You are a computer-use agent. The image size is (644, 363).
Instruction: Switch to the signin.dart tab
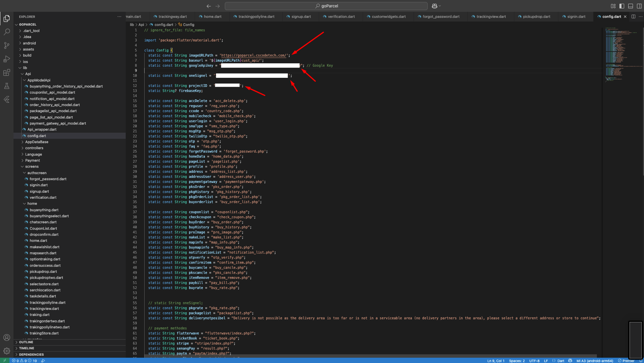point(576,17)
